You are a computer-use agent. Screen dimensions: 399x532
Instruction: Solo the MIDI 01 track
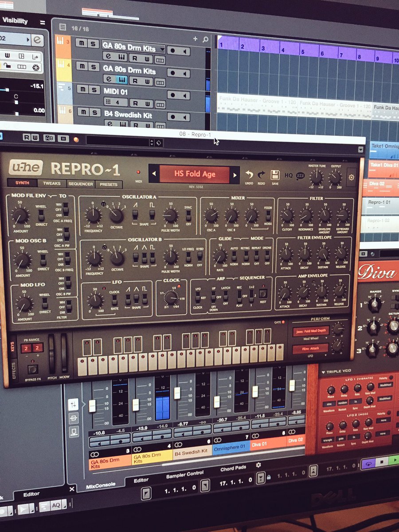94,90
